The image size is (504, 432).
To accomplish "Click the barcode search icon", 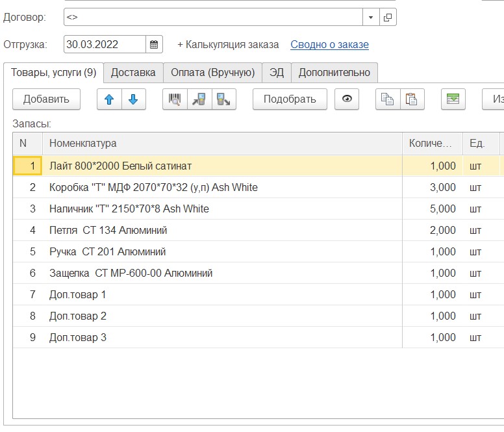I will (175, 99).
